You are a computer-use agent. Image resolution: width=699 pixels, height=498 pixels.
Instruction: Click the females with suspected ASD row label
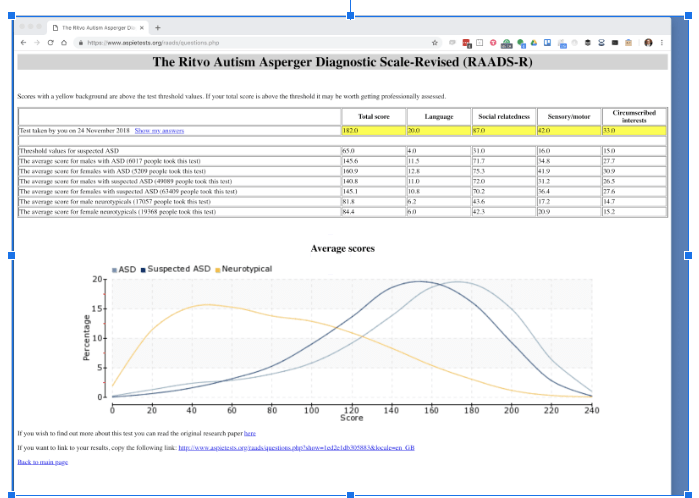(128, 192)
